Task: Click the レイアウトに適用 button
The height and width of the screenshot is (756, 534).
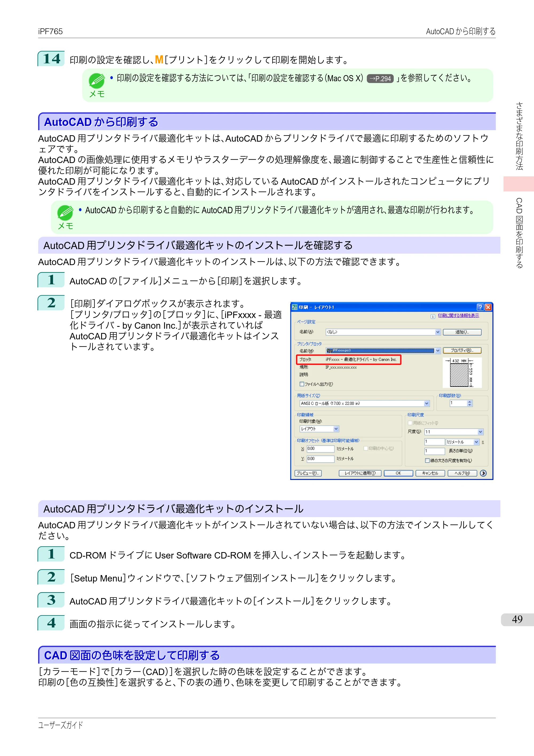Action: click(x=360, y=473)
